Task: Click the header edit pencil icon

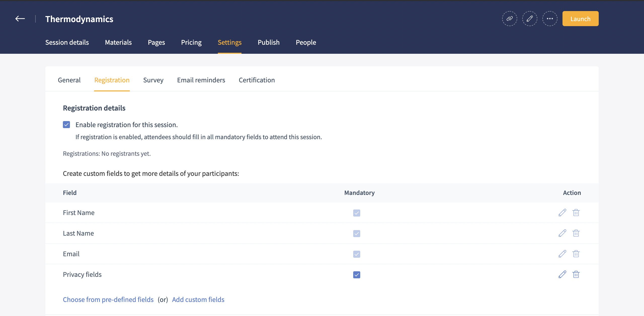Action: 530,19
